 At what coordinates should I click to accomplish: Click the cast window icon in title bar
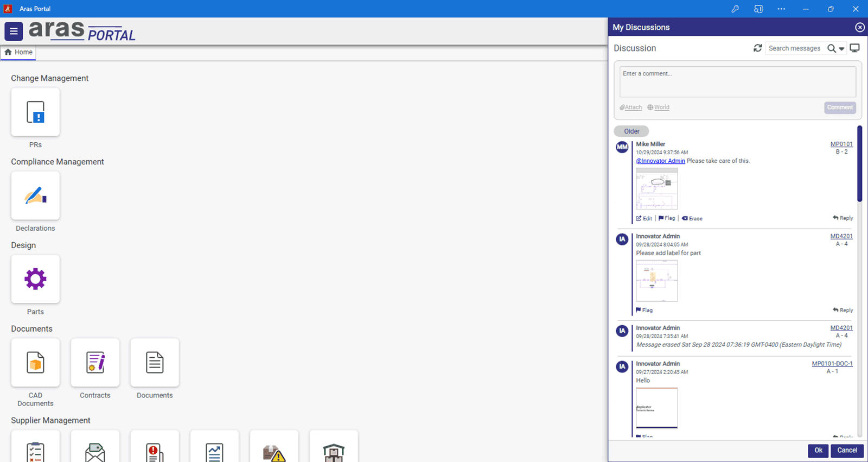tap(758, 9)
